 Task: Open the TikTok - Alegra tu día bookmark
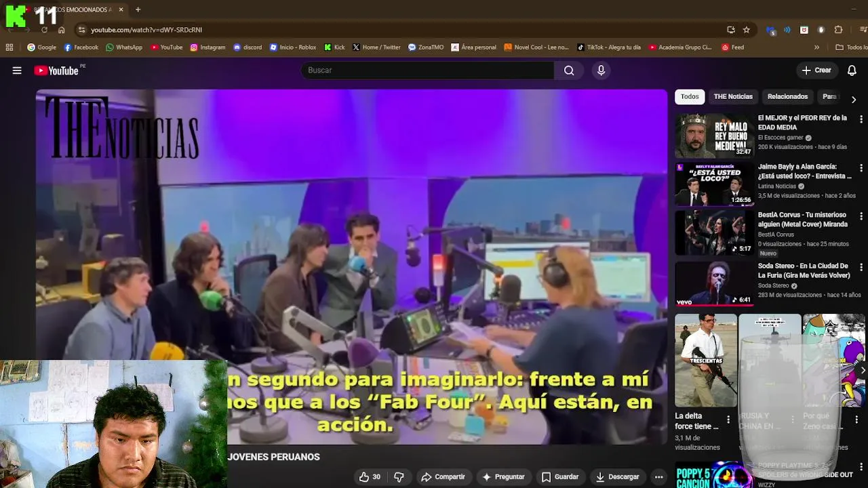pos(609,47)
